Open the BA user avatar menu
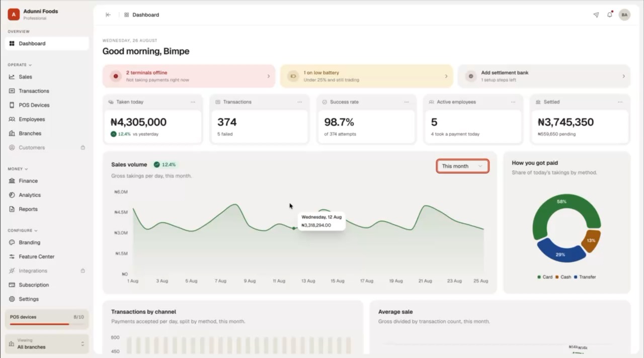This screenshot has width=644, height=358. coord(624,15)
